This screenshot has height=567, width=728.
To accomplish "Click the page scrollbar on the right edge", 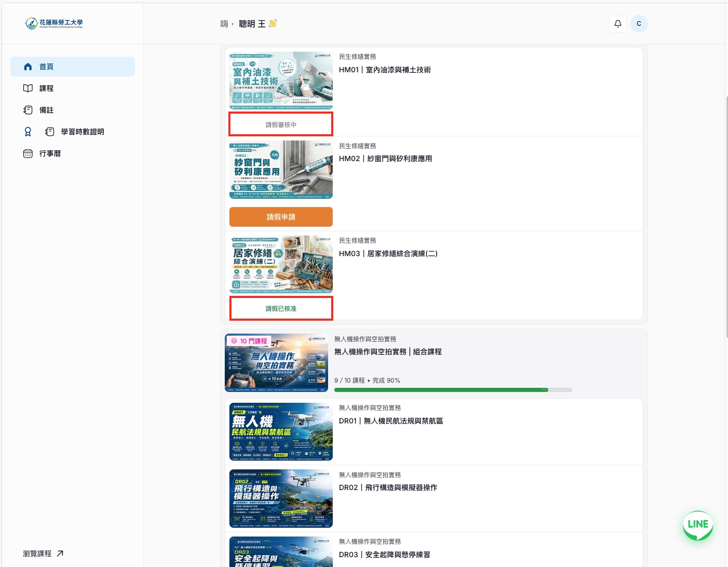I will pyautogui.click(x=726, y=217).
